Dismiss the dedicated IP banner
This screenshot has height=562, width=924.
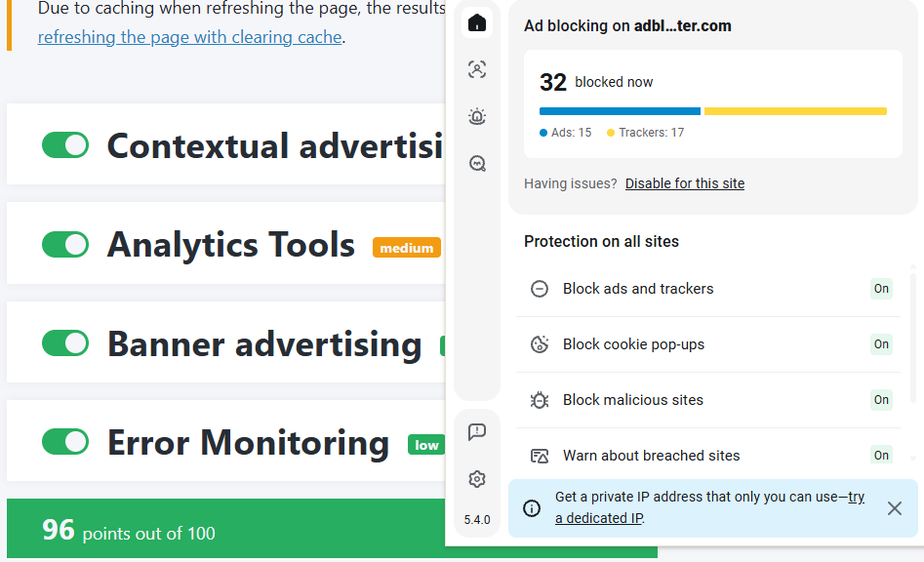895,507
